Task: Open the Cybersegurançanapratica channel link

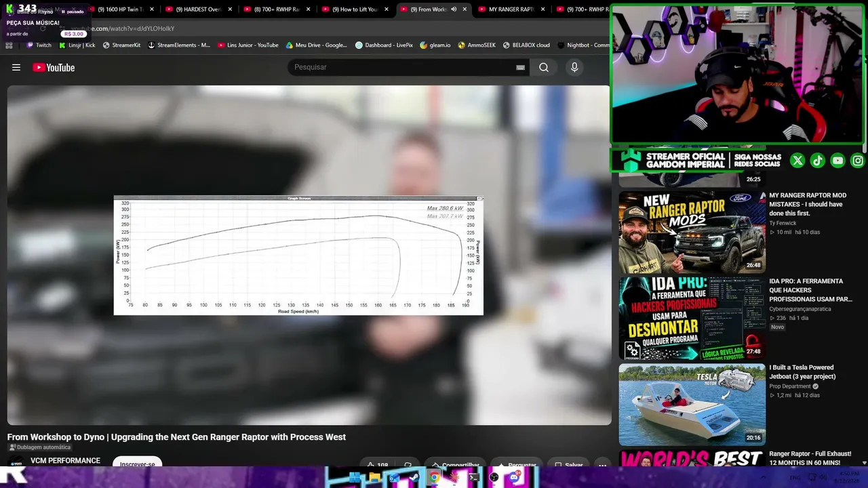Action: tap(800, 309)
